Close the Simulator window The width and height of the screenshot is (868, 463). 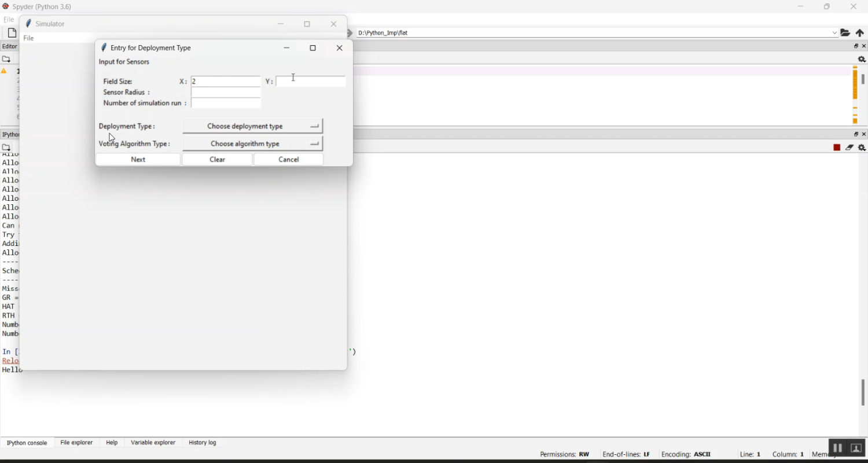pos(334,24)
